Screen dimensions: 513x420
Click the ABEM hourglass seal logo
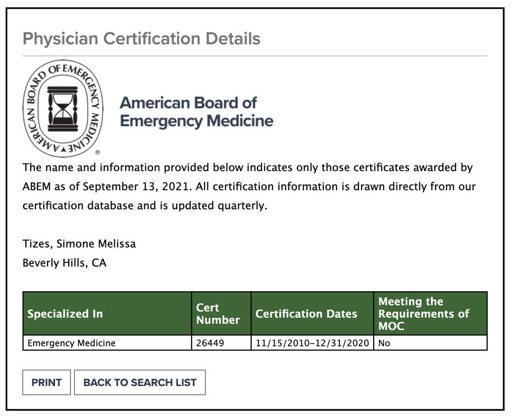click(x=63, y=109)
